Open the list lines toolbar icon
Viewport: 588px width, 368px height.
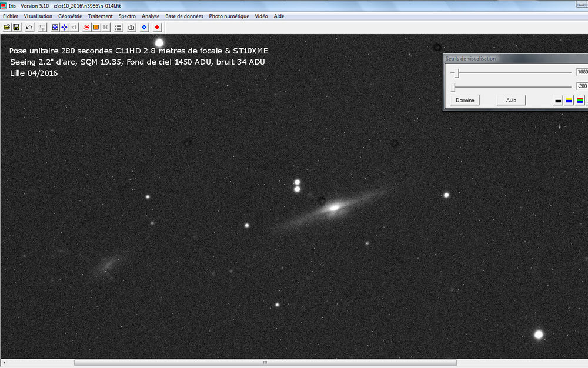(x=118, y=28)
